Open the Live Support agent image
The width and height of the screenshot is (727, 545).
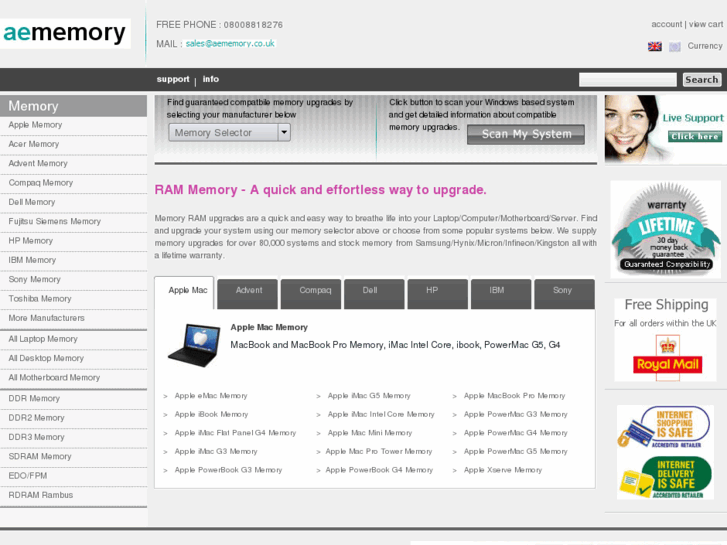tap(633, 129)
